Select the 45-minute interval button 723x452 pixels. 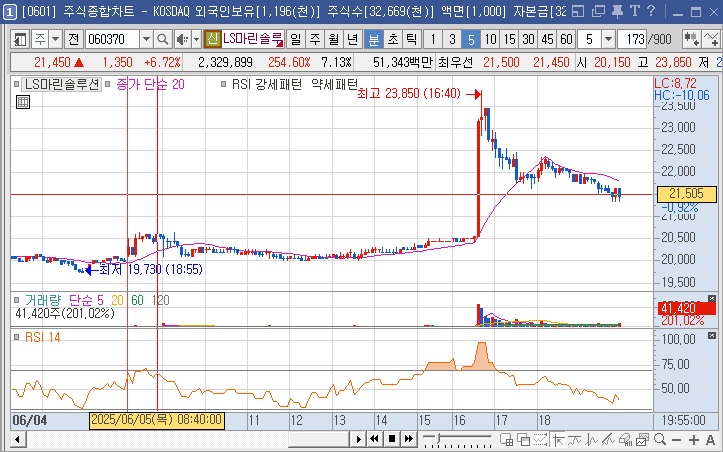(x=547, y=39)
